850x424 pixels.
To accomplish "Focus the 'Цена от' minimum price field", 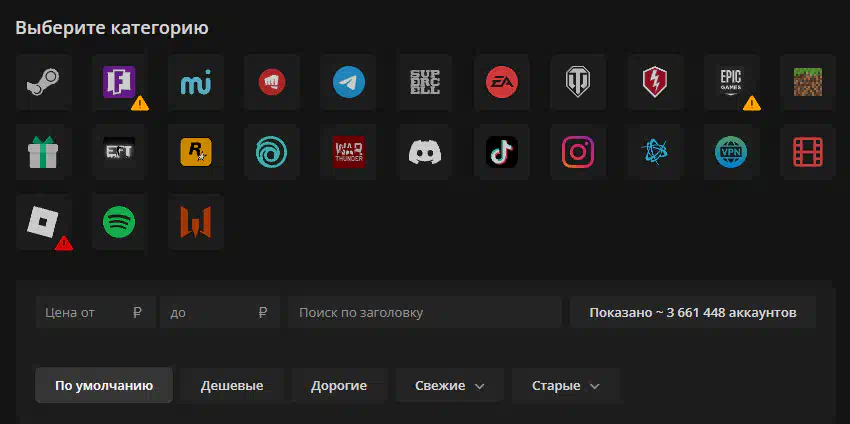I will pyautogui.click(x=95, y=312).
